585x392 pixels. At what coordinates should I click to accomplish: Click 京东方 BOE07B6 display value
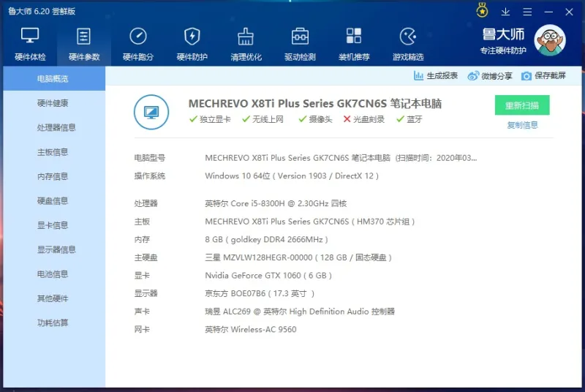(x=260, y=293)
